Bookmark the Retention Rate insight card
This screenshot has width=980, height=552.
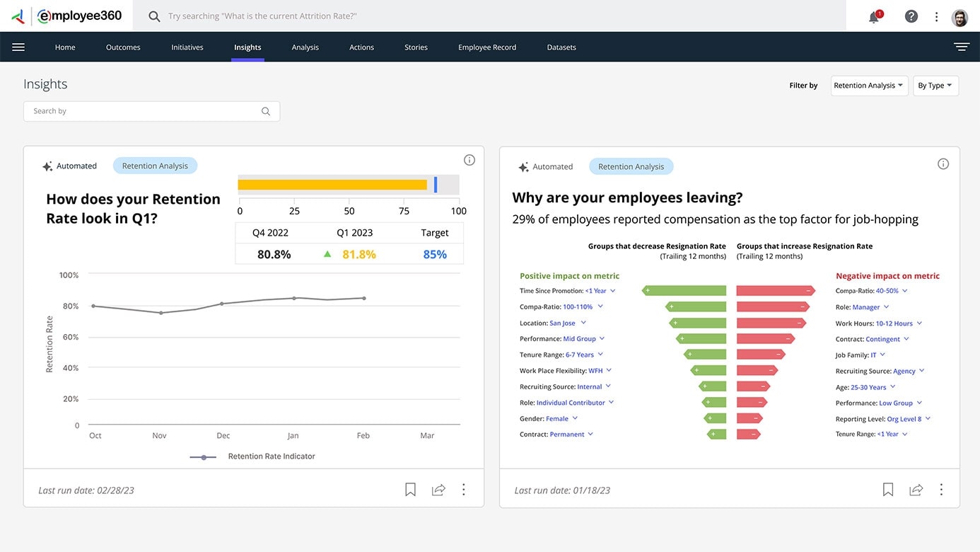[x=410, y=489]
